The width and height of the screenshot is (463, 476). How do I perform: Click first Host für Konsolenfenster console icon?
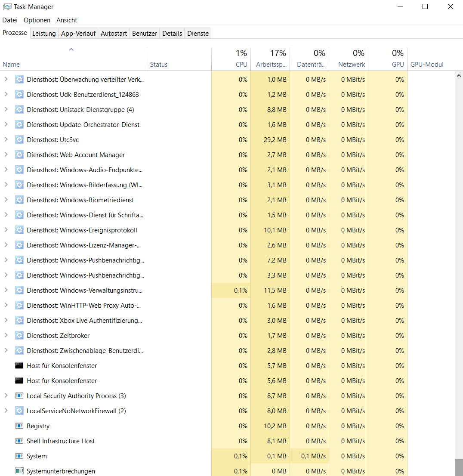19,365
